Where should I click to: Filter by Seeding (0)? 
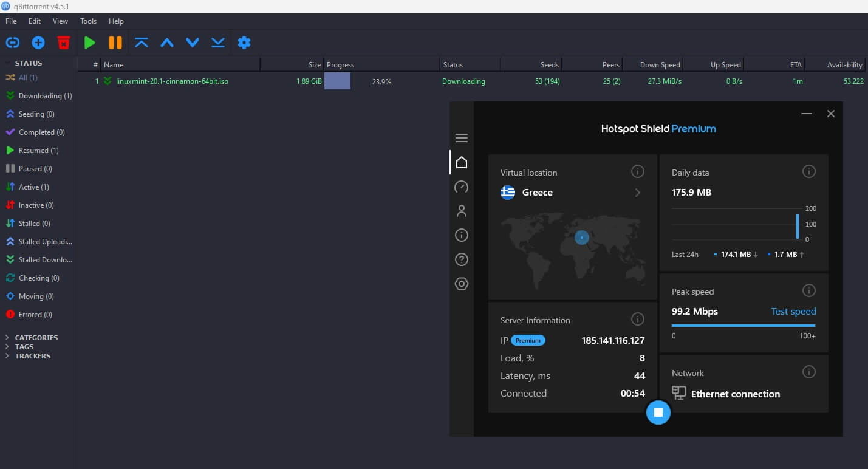click(30, 114)
